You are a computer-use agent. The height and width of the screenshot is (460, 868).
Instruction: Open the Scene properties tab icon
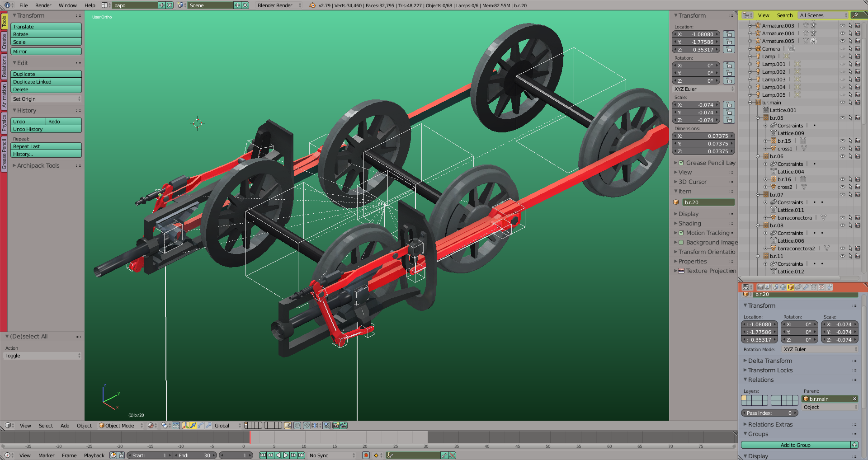pos(775,287)
